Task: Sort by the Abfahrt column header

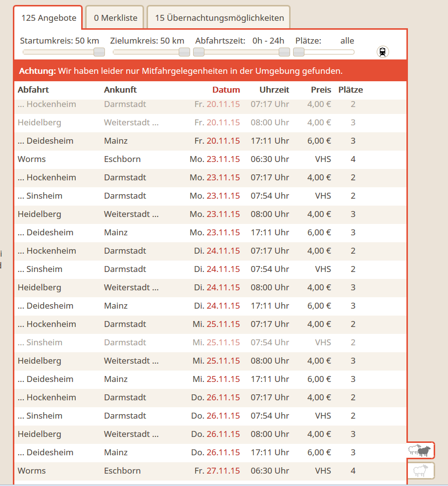Action: pyautogui.click(x=33, y=90)
